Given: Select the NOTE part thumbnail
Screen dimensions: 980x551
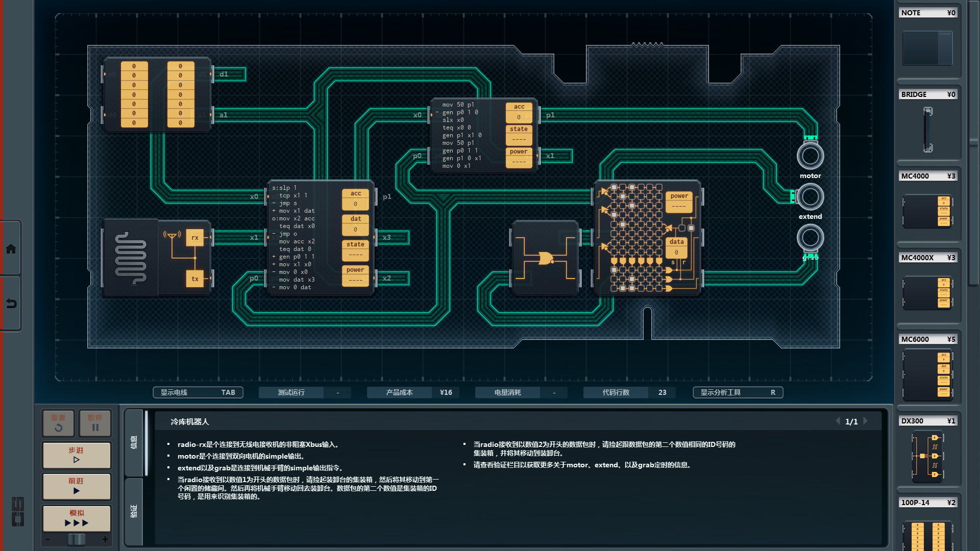Looking at the screenshot, I should [927, 47].
